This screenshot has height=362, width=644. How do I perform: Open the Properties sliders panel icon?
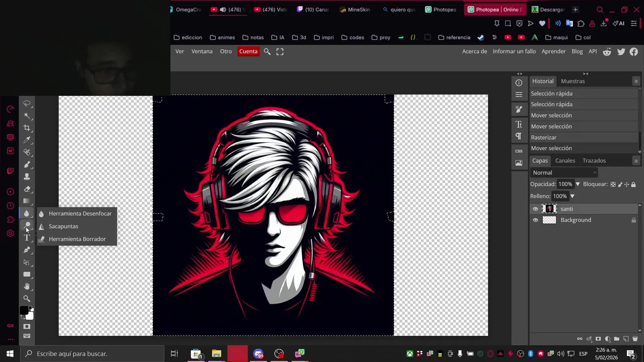(x=519, y=94)
